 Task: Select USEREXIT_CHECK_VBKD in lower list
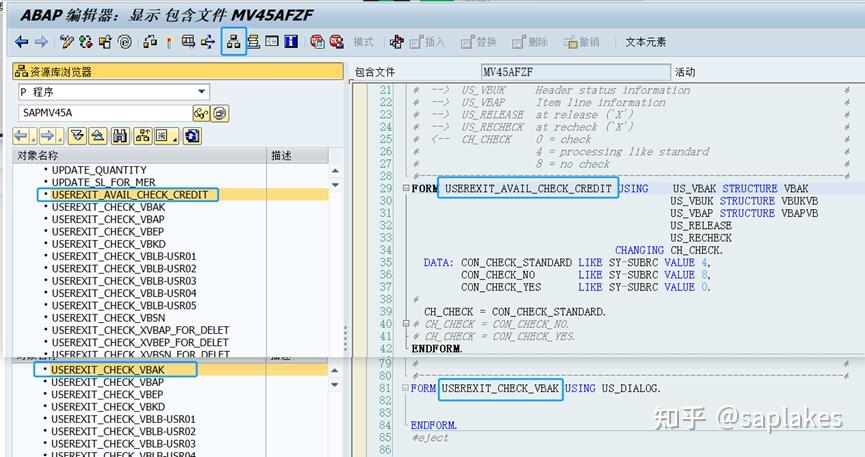pos(108,407)
